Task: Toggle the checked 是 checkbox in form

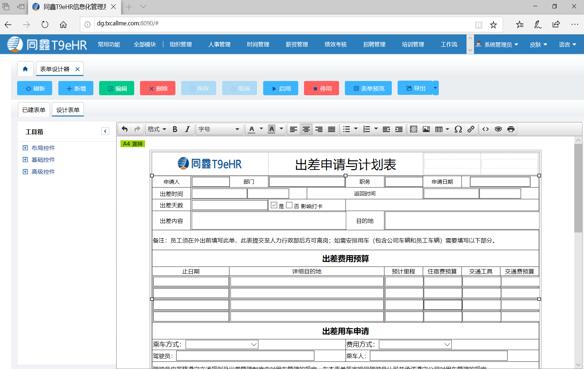Action: pyautogui.click(x=274, y=205)
